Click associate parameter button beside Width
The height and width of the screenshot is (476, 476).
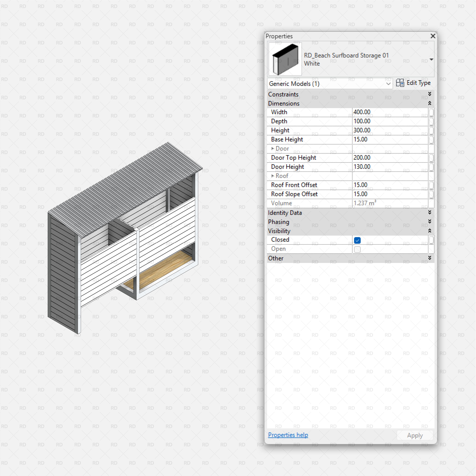tap(431, 112)
